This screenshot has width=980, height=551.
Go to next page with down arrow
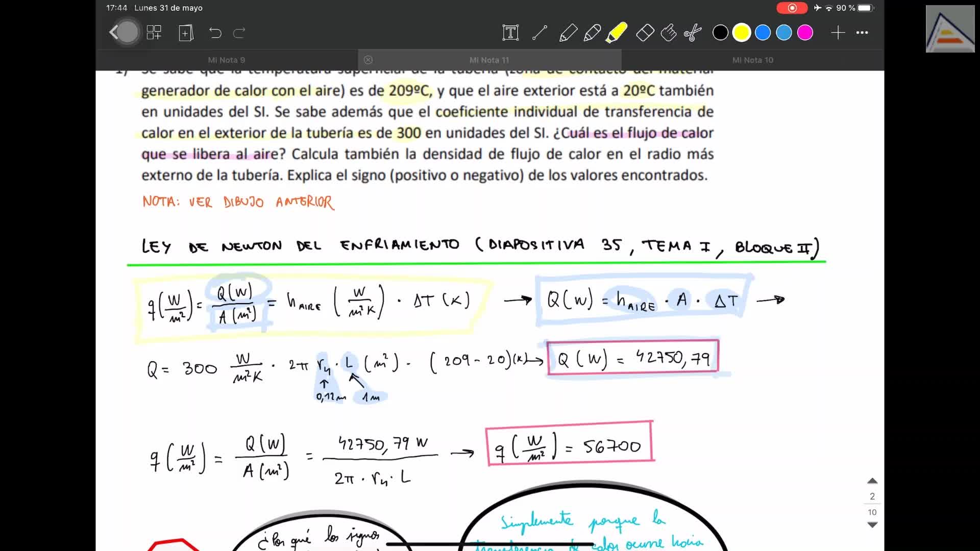coord(872,525)
